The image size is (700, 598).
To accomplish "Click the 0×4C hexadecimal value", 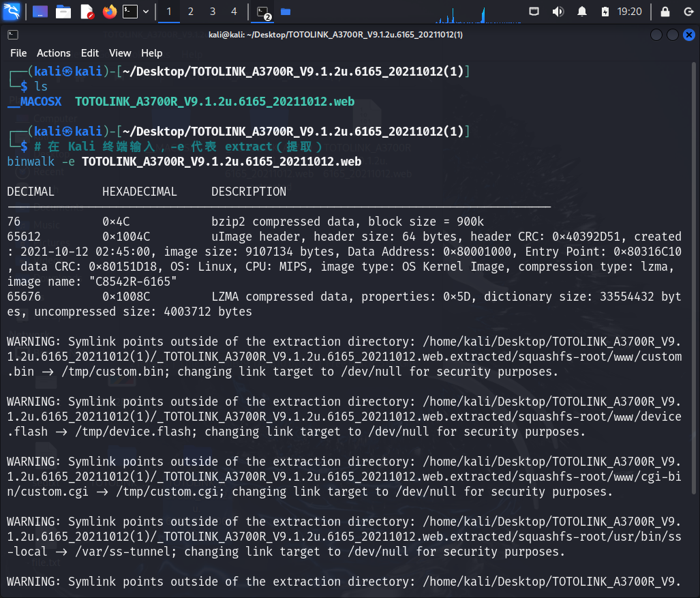I will click(x=116, y=222).
